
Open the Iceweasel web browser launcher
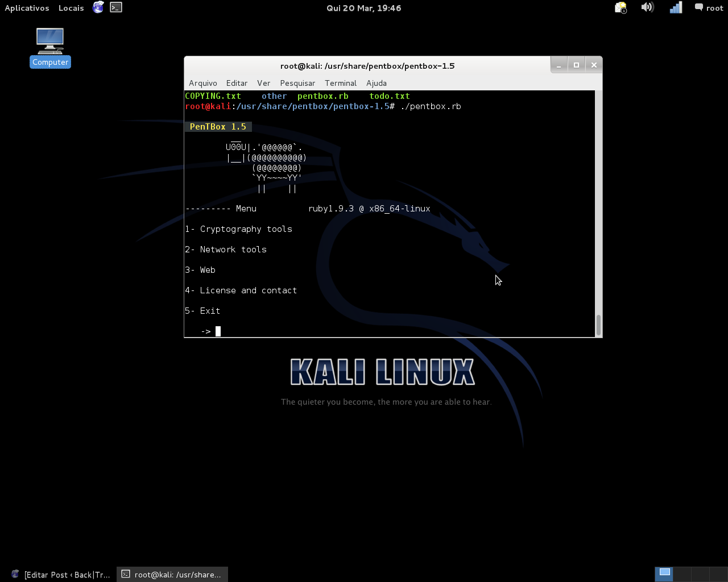click(x=98, y=7)
